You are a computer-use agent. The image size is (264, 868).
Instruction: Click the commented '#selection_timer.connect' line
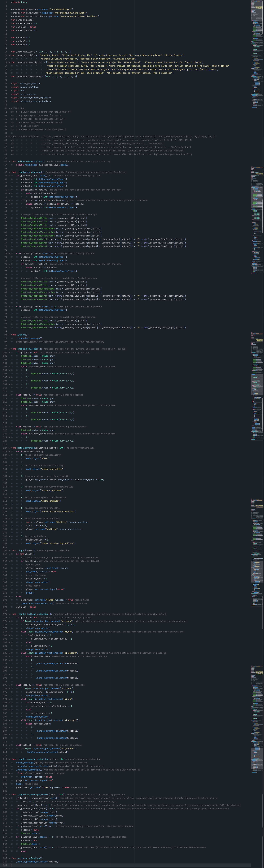[x=60, y=342]
